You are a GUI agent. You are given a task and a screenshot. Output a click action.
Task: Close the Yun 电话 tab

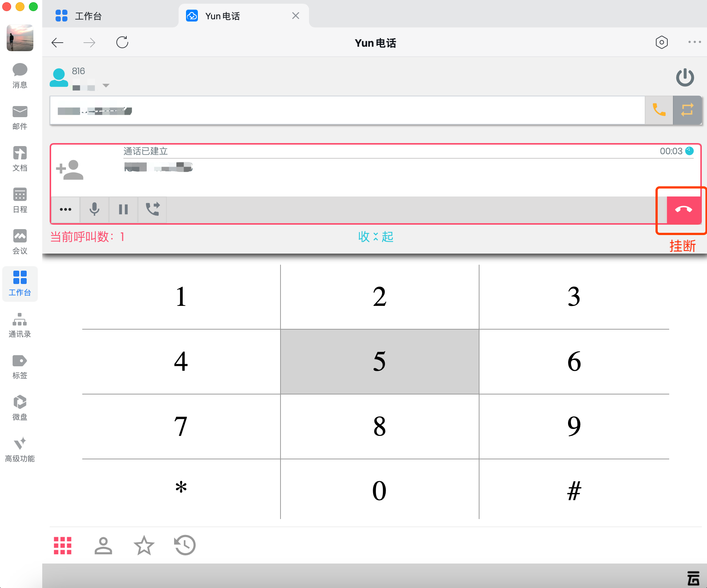pos(295,16)
